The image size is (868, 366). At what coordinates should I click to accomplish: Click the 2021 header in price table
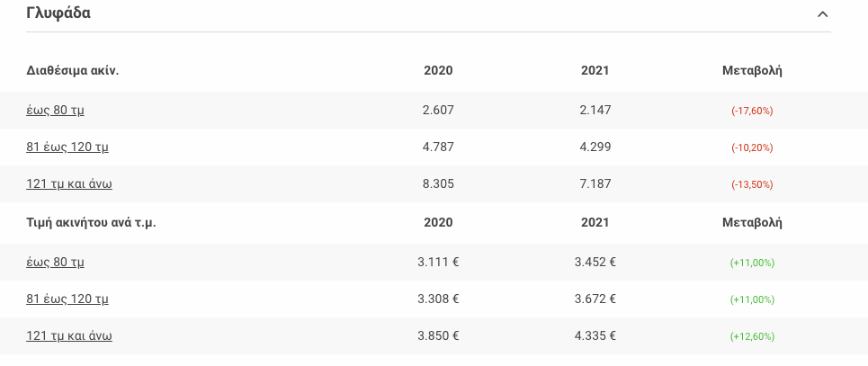tap(595, 222)
